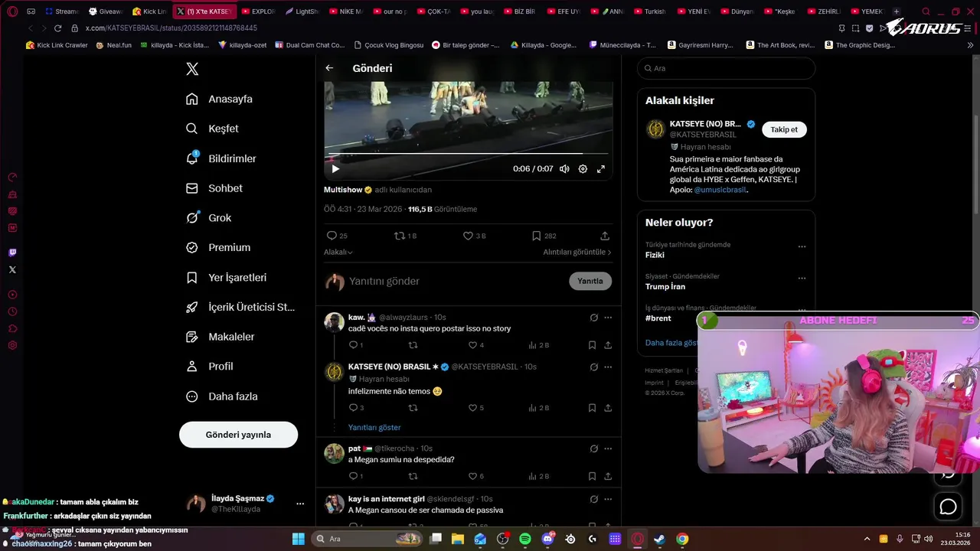Viewport: 980px width, 551px height.
Task: Open more options on kaw.'s reply
Action: [x=608, y=318]
